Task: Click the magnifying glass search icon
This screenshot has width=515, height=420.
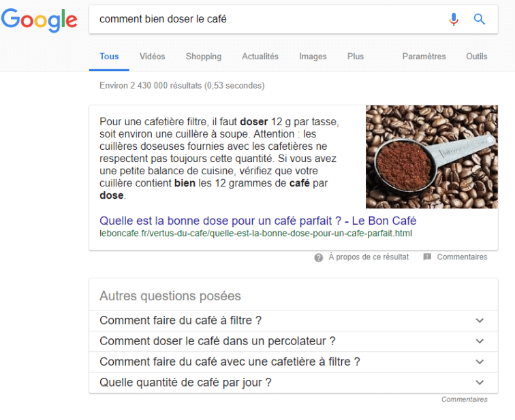Action: pos(480,19)
